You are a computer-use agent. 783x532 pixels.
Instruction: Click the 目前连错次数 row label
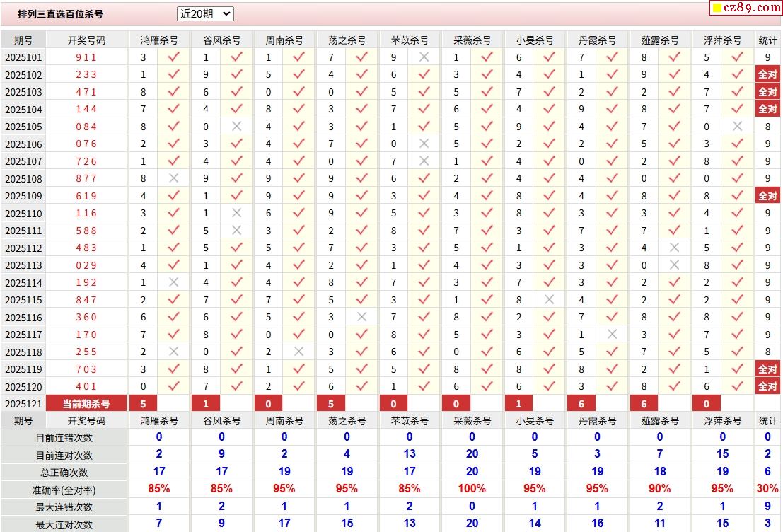pos(64,438)
